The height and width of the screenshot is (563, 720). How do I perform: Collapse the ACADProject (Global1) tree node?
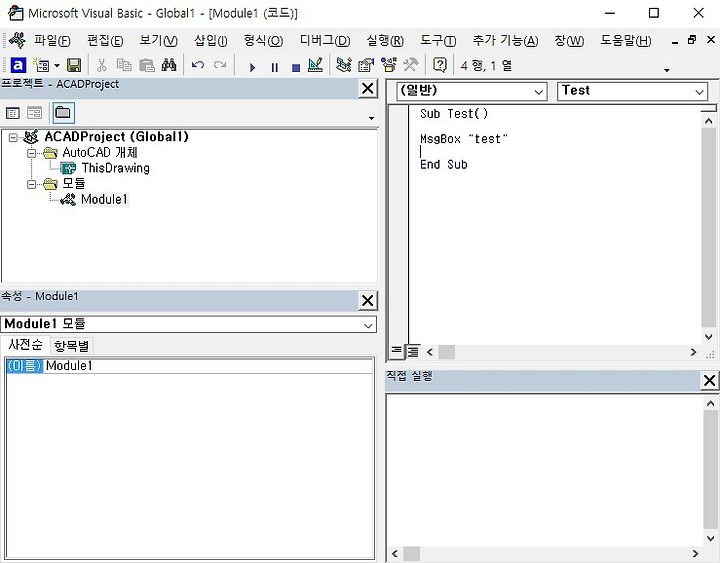(x=13, y=137)
